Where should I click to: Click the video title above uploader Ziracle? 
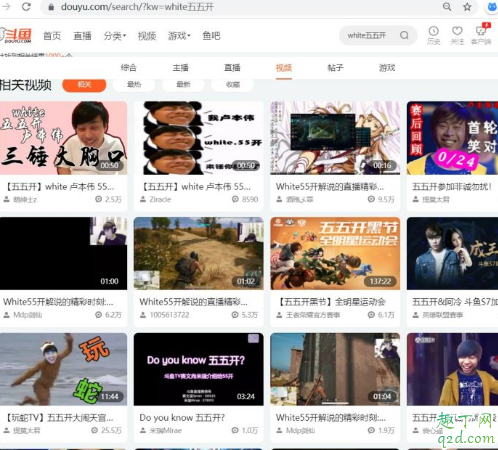(x=195, y=187)
